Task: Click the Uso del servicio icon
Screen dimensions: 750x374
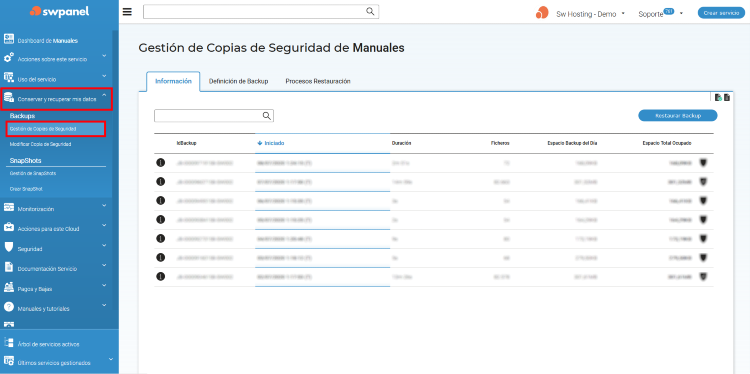Action: (9, 77)
